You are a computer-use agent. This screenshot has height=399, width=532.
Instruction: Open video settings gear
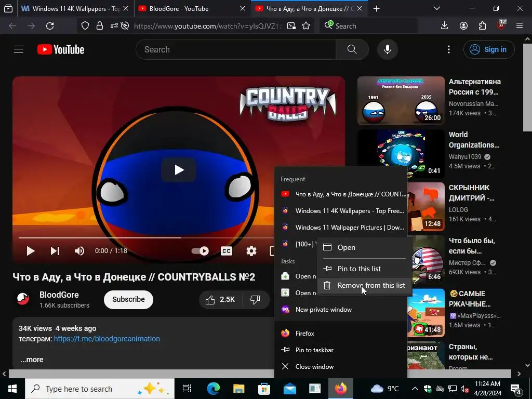(x=251, y=251)
